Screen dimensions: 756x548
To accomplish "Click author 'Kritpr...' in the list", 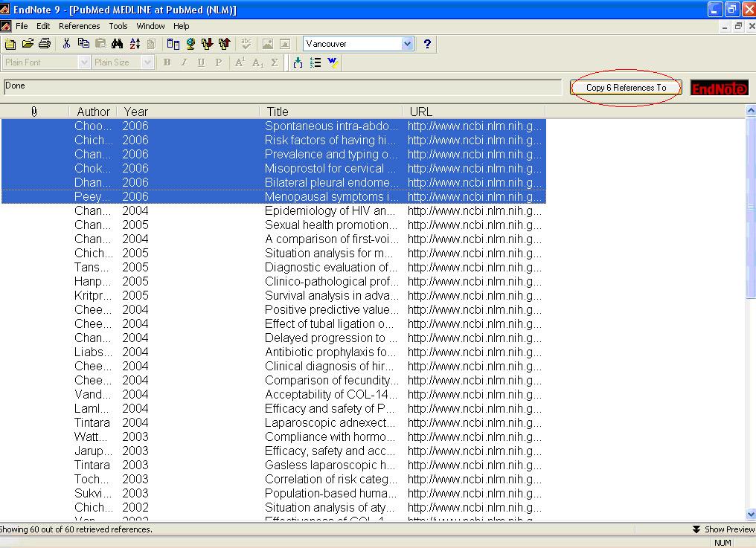I will click(x=92, y=295).
